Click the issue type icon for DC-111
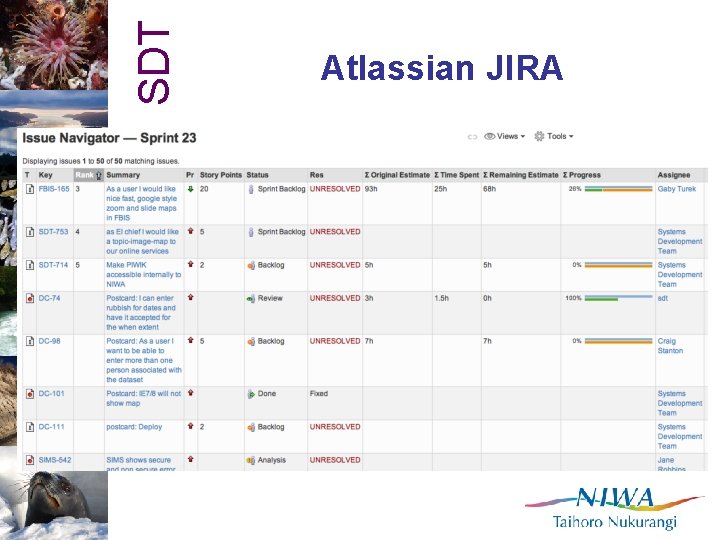The width and height of the screenshot is (720, 540). click(x=30, y=427)
